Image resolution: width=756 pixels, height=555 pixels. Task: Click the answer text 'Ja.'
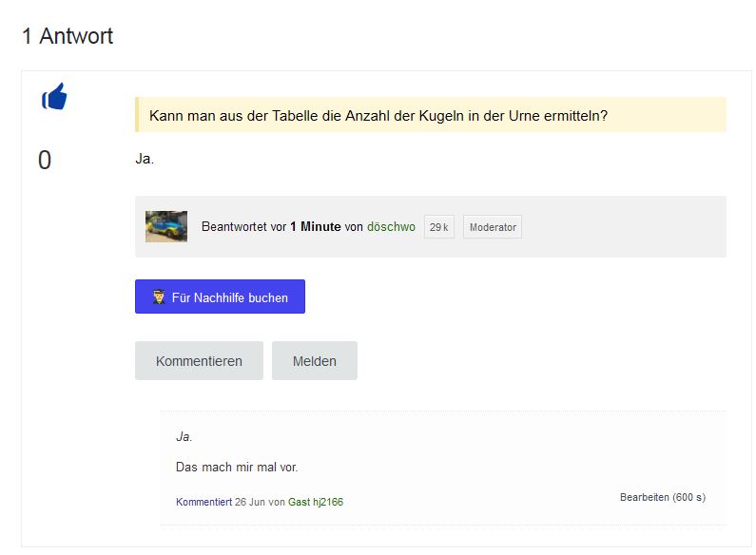[x=145, y=159]
